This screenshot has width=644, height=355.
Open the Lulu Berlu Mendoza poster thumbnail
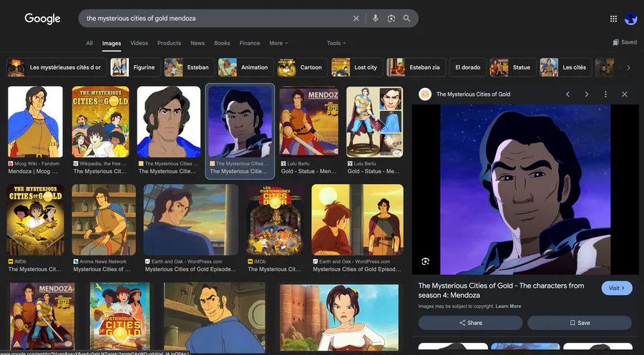click(309, 122)
